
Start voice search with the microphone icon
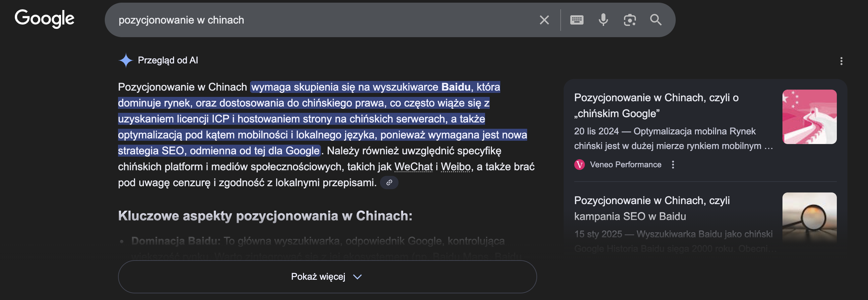click(x=603, y=20)
